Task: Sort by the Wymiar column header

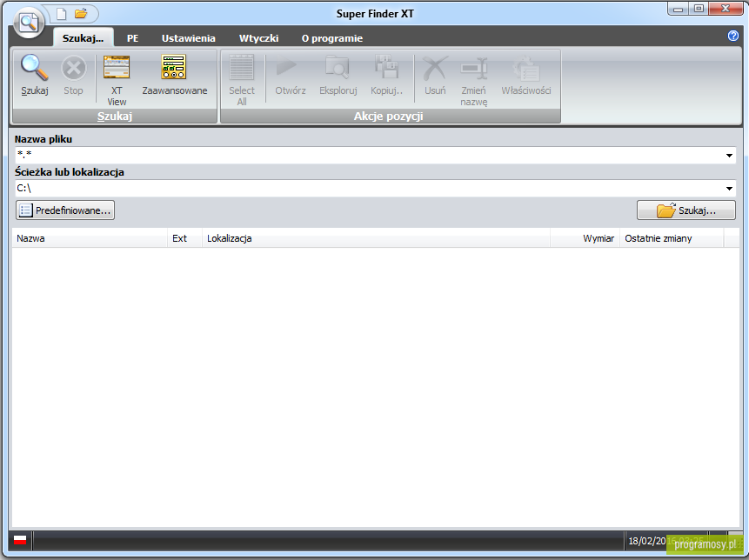Action: (585, 238)
